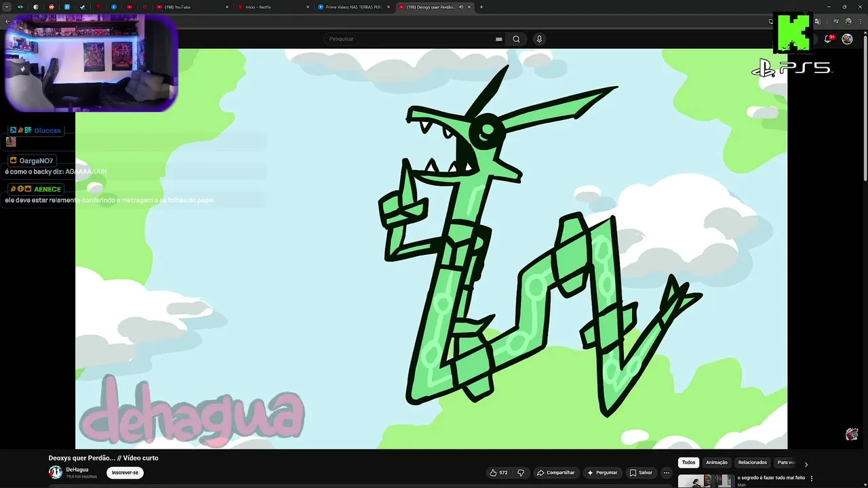Switch to the Prime Video browser tab
The height and width of the screenshot is (488, 868).
pyautogui.click(x=355, y=7)
